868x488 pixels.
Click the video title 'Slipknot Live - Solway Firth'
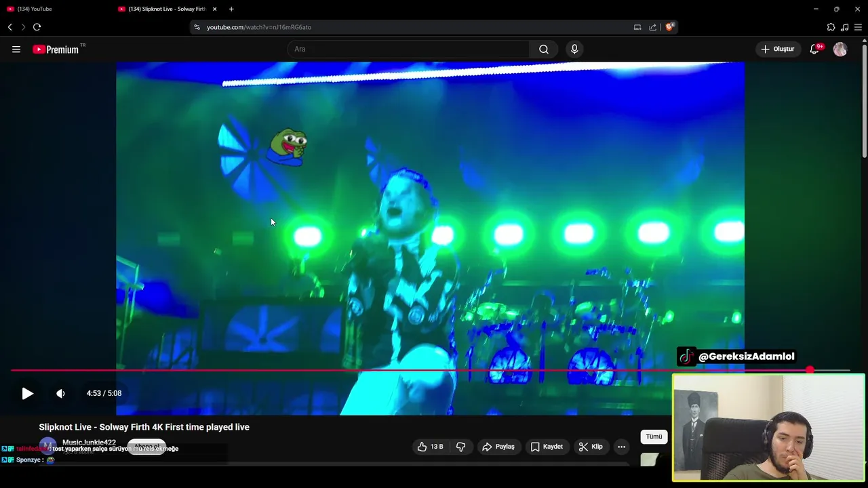[x=144, y=427]
